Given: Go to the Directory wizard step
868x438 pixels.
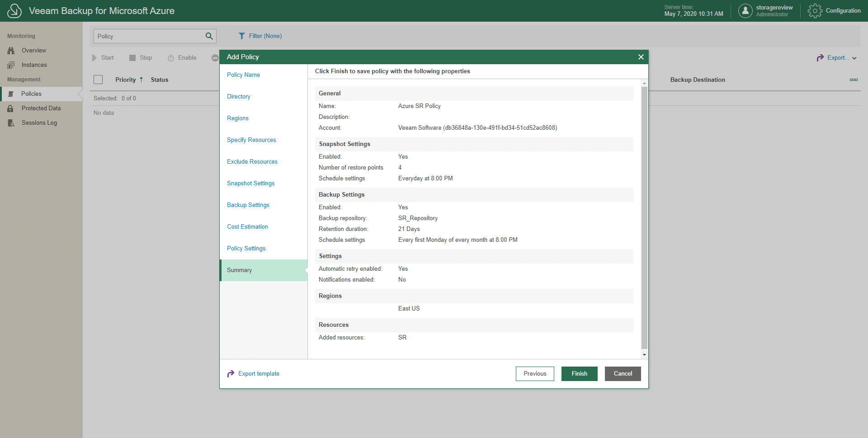Looking at the screenshot, I should [239, 97].
